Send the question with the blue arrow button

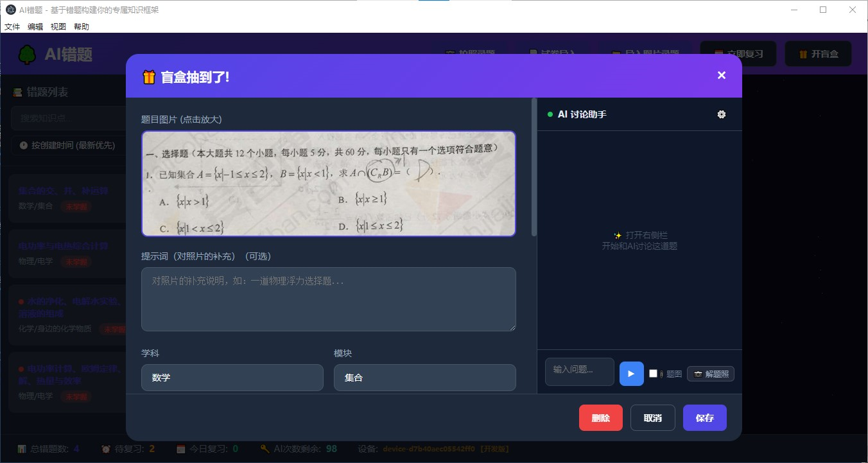coord(631,374)
